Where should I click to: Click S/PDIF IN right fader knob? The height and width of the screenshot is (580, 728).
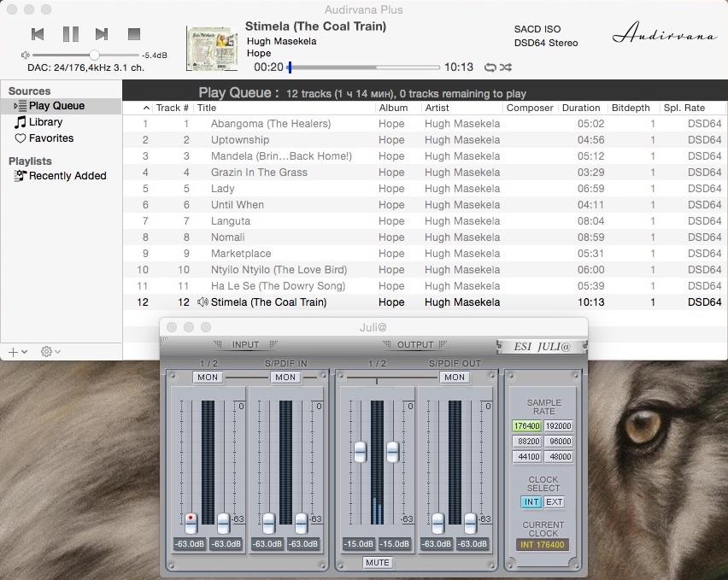[302, 523]
